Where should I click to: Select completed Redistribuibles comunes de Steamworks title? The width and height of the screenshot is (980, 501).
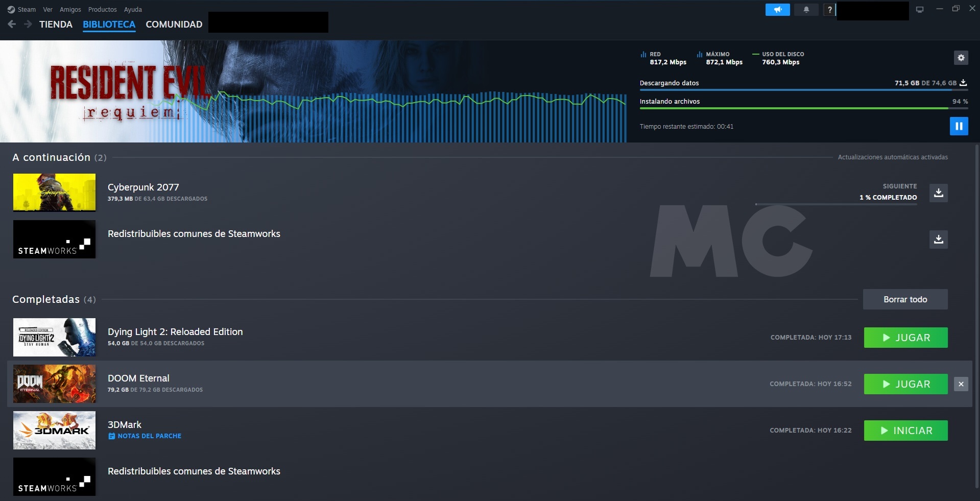(194, 471)
